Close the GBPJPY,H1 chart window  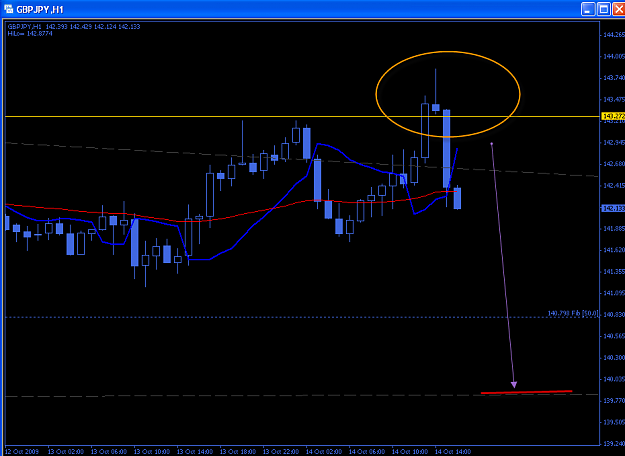click(x=619, y=9)
